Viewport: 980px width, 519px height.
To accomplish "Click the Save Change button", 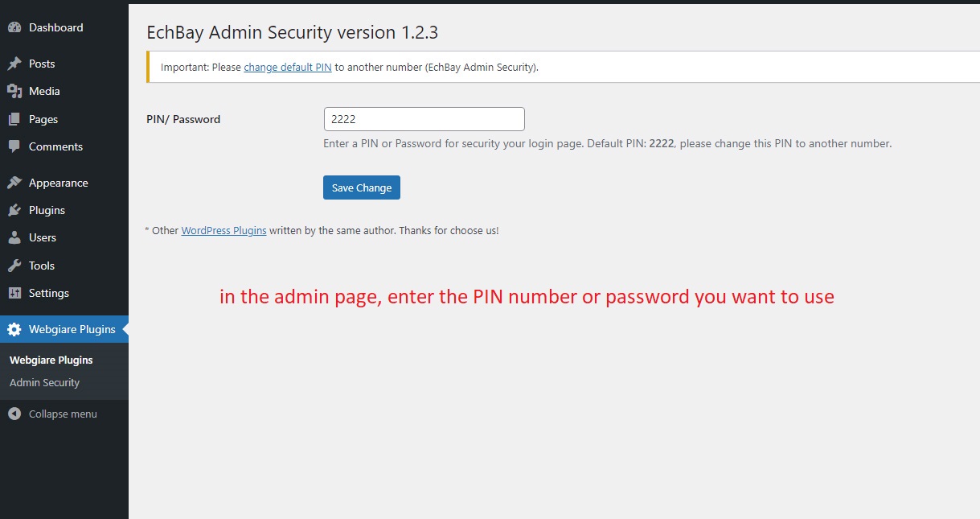I will (362, 187).
